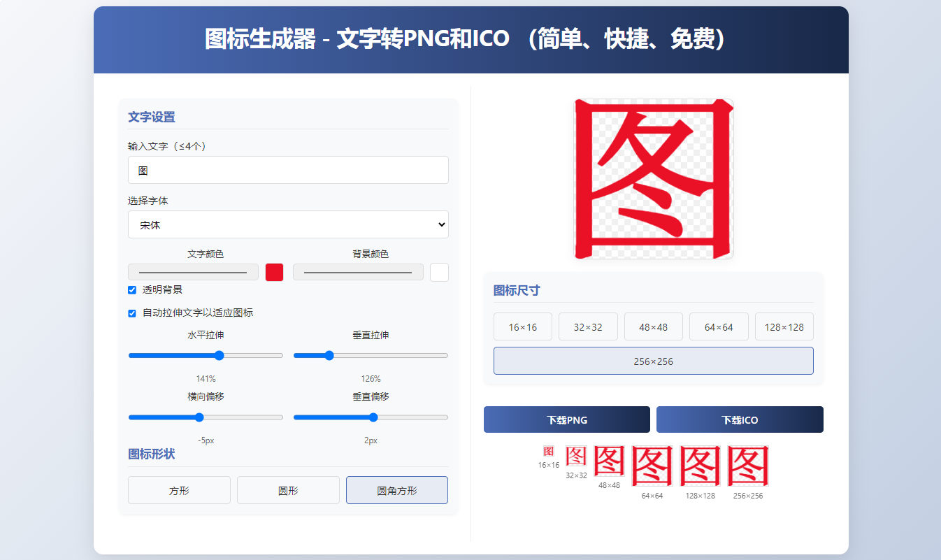Screen dimensions: 941x560
Task: Click the 水平拉伸 slider track
Action: tap(206, 355)
